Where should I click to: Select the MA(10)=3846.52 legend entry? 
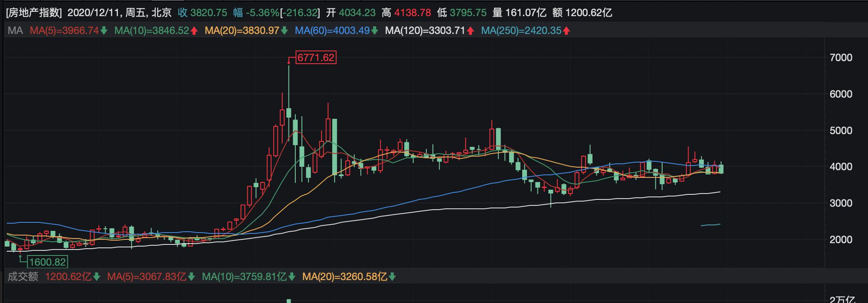click(x=152, y=31)
